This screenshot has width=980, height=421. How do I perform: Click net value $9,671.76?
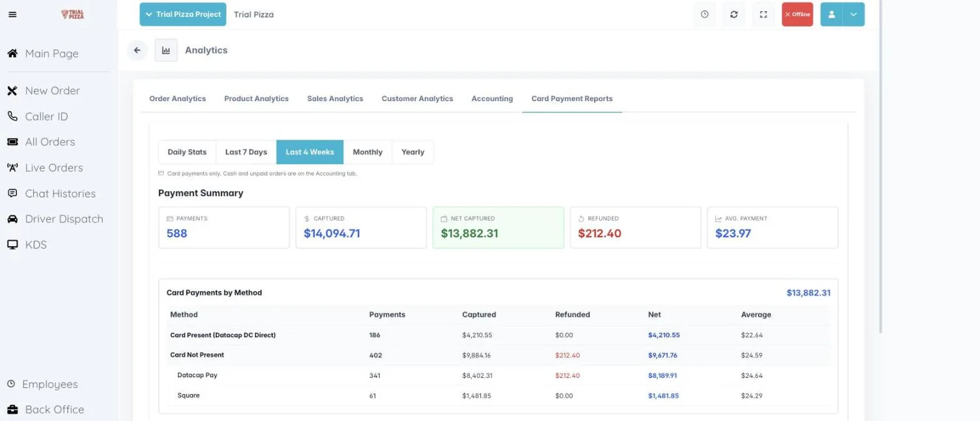[662, 356]
